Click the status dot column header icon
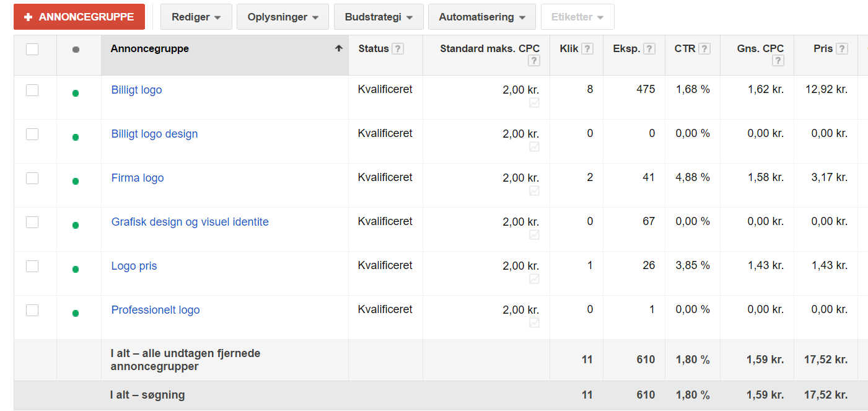This screenshot has width=868, height=411. point(76,50)
